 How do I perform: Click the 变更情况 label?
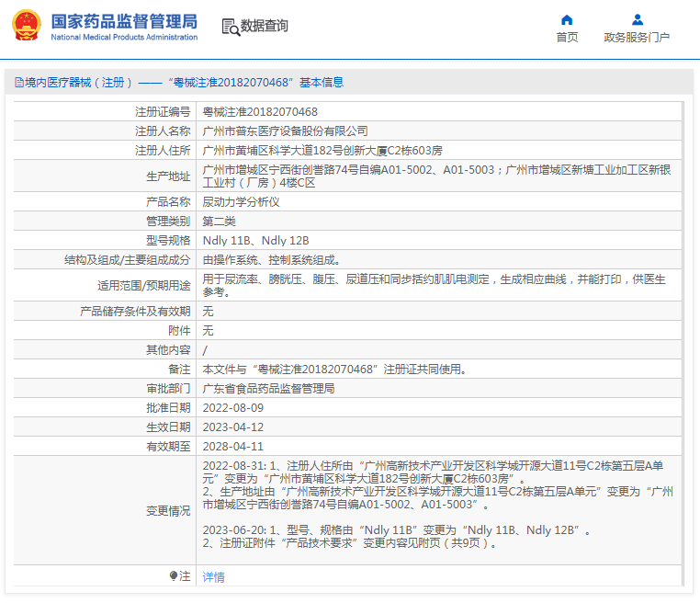tap(168, 510)
